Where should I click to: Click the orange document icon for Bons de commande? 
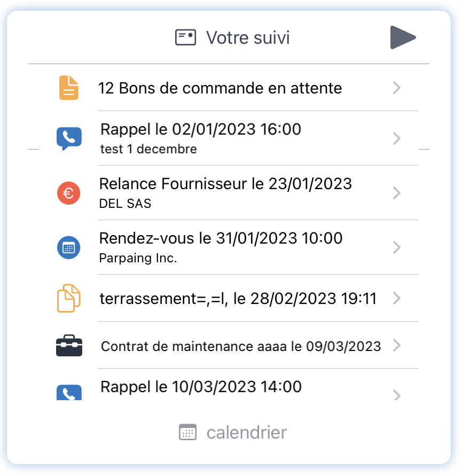(x=69, y=88)
